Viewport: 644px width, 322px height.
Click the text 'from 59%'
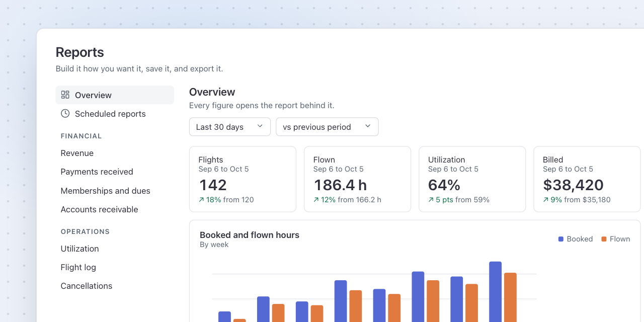tap(472, 200)
